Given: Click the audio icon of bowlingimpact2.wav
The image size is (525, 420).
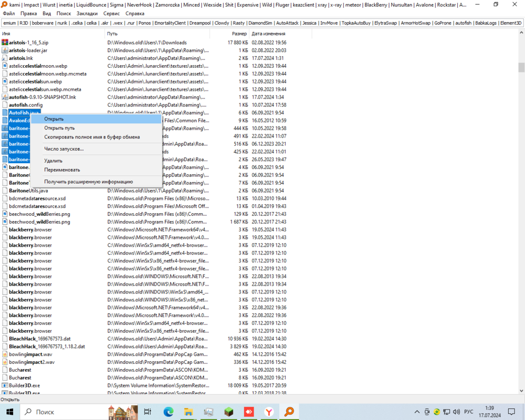Looking at the screenshot, I should pos(5,362).
